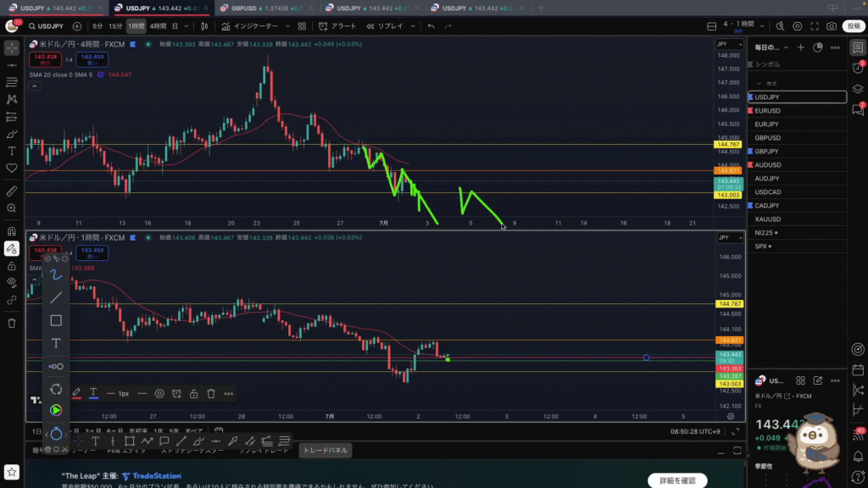Open the watchlist name dropdown 毎日の…
Image resolution: width=868 pixels, height=488 pixels.
[771, 47]
